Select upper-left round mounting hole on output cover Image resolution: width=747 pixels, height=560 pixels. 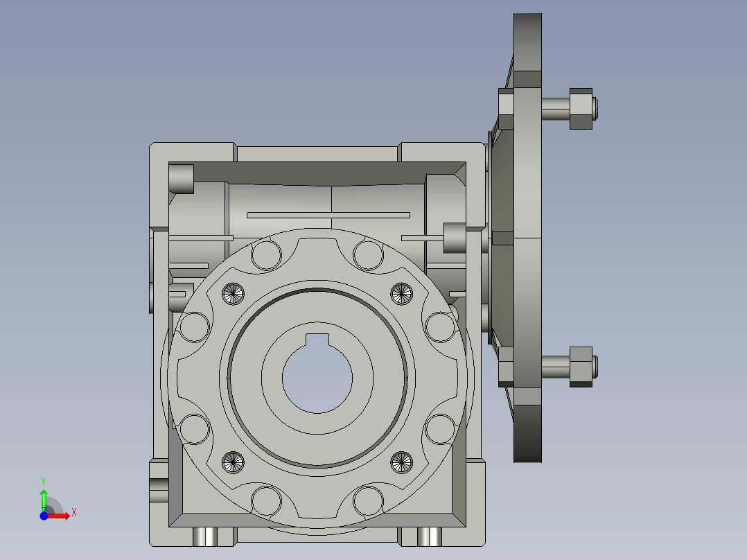pos(266,255)
